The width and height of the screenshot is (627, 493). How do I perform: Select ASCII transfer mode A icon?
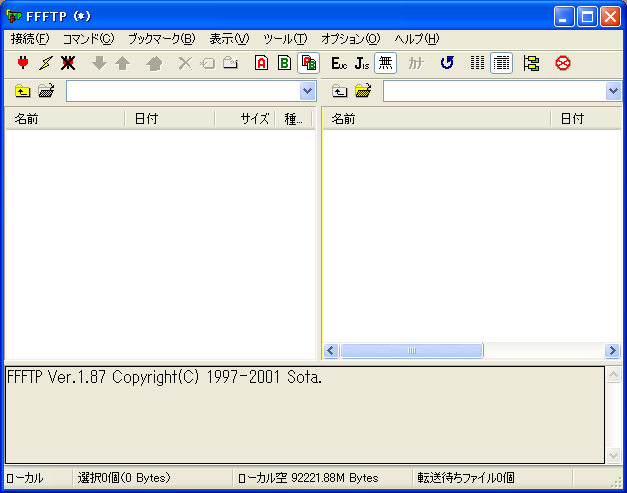click(x=262, y=63)
